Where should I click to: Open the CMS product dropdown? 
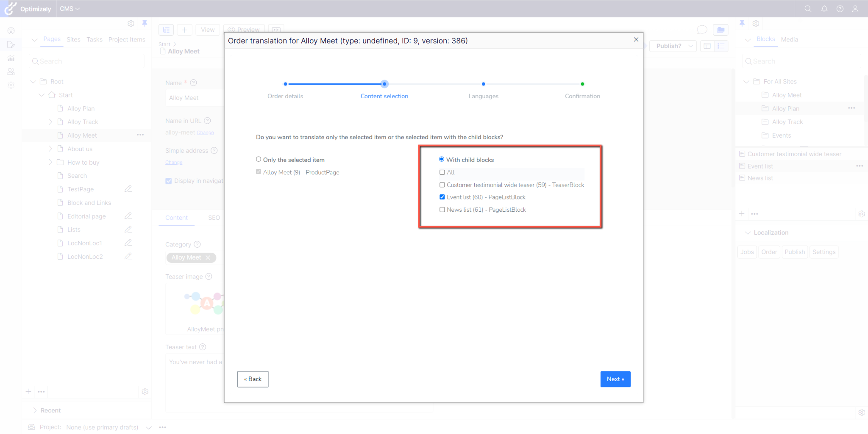70,9
